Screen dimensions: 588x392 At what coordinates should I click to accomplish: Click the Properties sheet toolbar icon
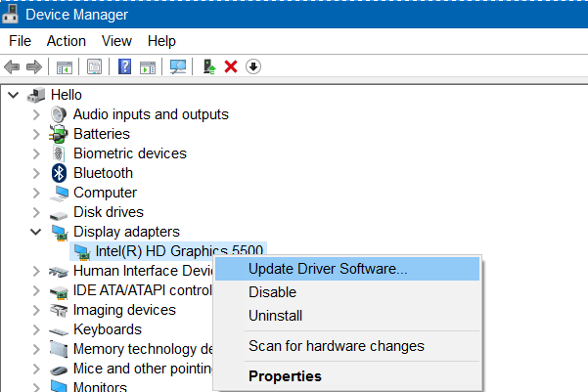[x=95, y=66]
